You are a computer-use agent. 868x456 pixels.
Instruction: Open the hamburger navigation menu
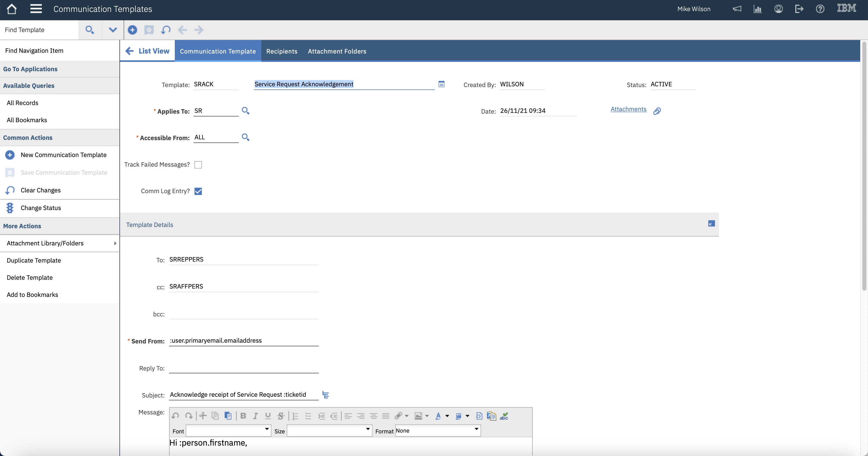[36, 9]
